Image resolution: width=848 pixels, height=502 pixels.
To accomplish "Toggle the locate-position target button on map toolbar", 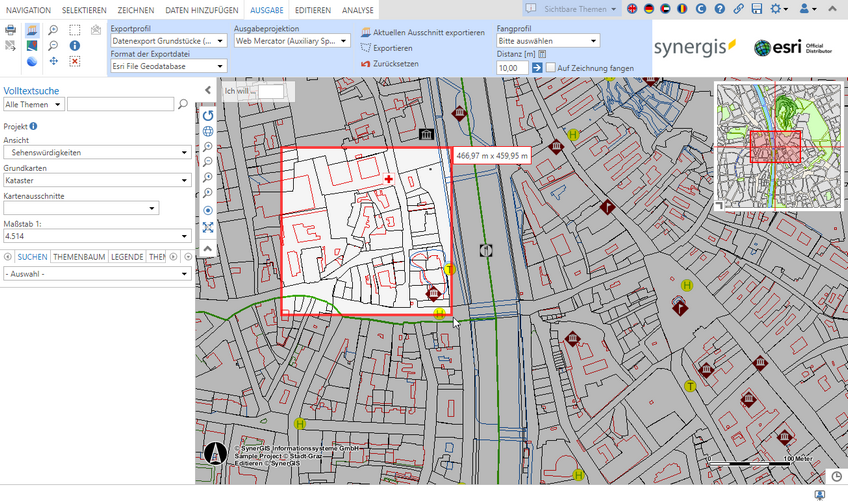I will tap(208, 211).
